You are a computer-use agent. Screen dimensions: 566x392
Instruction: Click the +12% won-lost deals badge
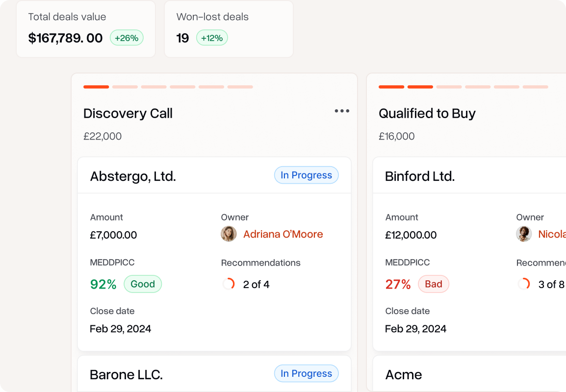(x=212, y=38)
